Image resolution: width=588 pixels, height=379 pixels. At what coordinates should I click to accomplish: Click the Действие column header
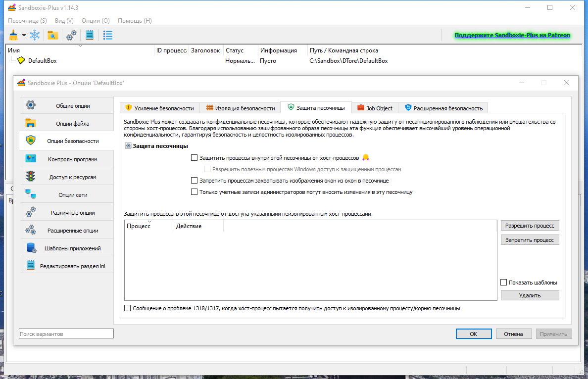(x=198, y=226)
